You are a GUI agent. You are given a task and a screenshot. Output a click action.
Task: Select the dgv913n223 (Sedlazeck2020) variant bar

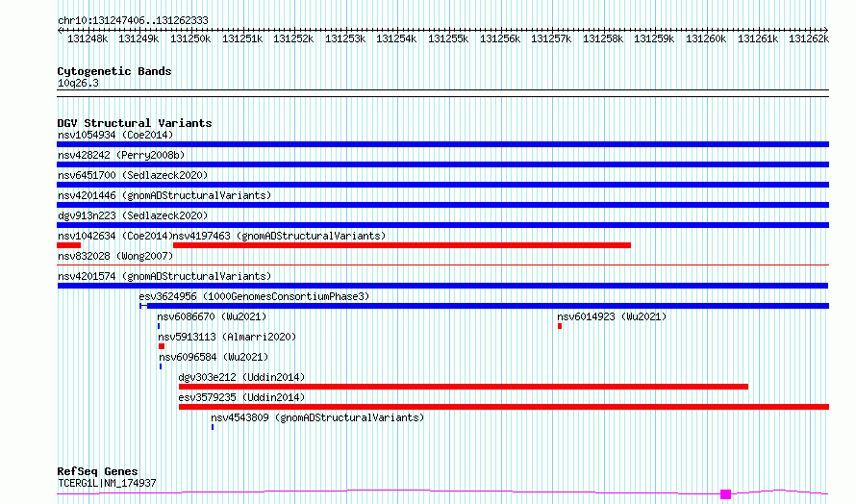[x=442, y=225]
